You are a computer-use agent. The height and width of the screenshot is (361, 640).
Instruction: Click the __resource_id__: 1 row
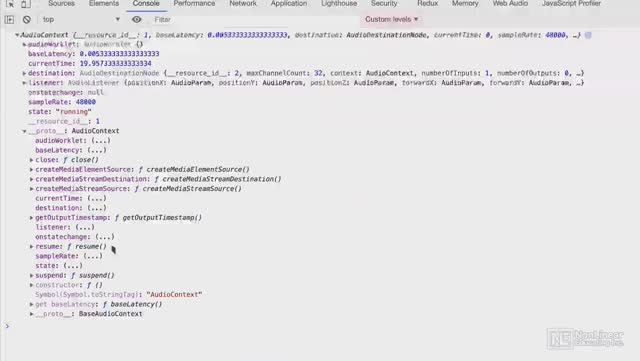(x=64, y=121)
